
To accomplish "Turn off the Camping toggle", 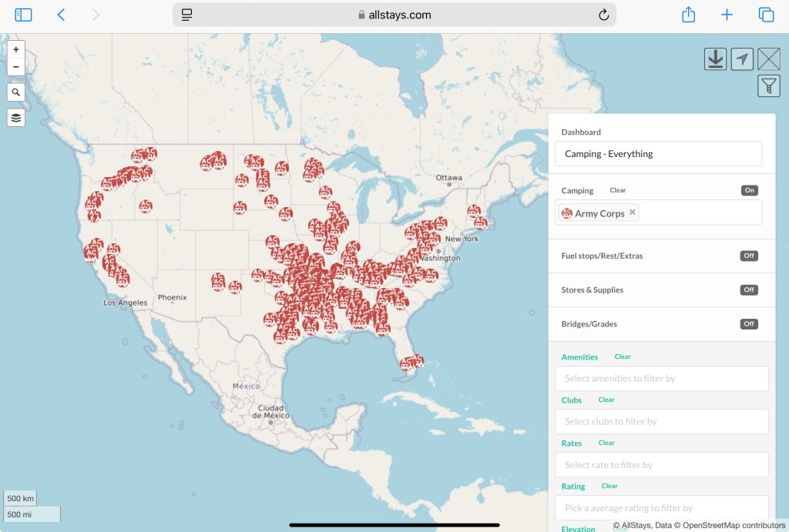I will coord(748,189).
